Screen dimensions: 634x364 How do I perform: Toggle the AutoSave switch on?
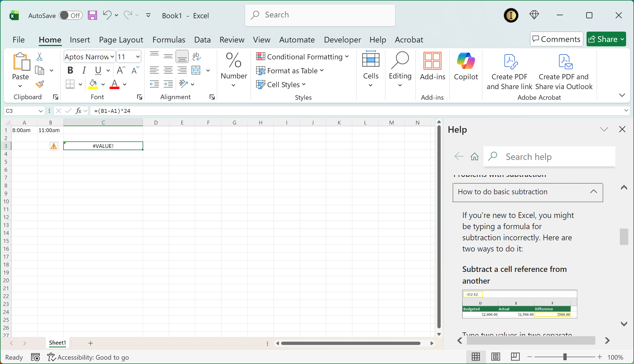70,16
